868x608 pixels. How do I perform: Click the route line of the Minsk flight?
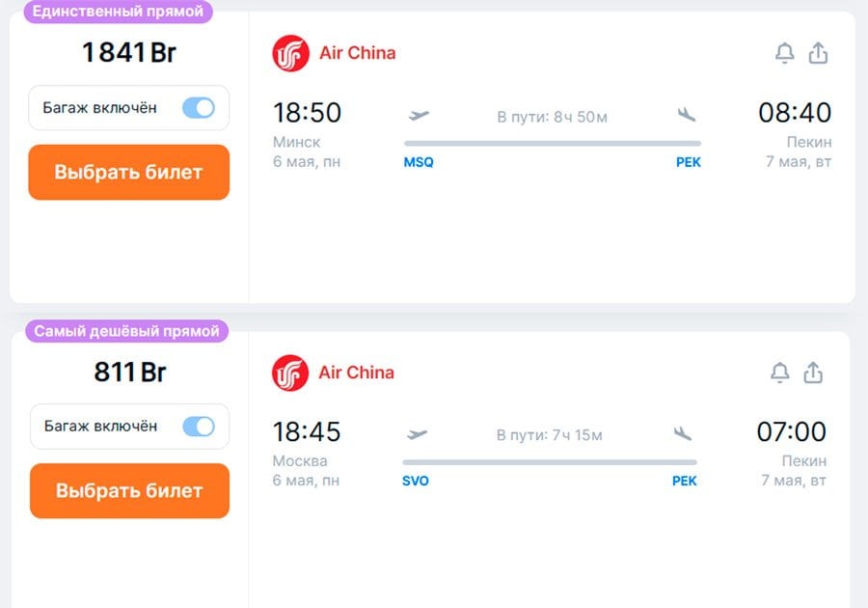pos(552,144)
